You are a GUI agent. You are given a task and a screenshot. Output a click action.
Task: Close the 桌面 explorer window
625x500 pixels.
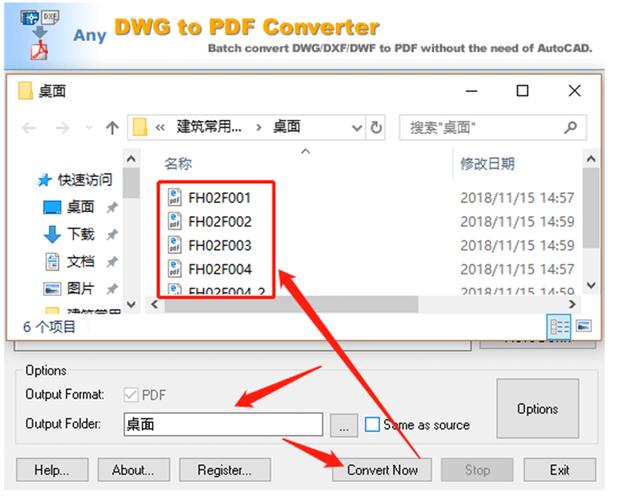click(574, 91)
